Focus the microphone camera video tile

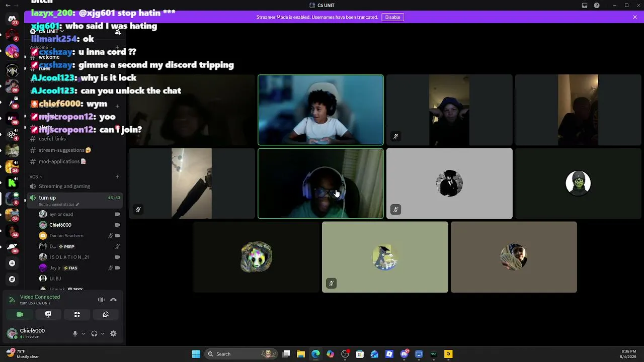click(192, 184)
